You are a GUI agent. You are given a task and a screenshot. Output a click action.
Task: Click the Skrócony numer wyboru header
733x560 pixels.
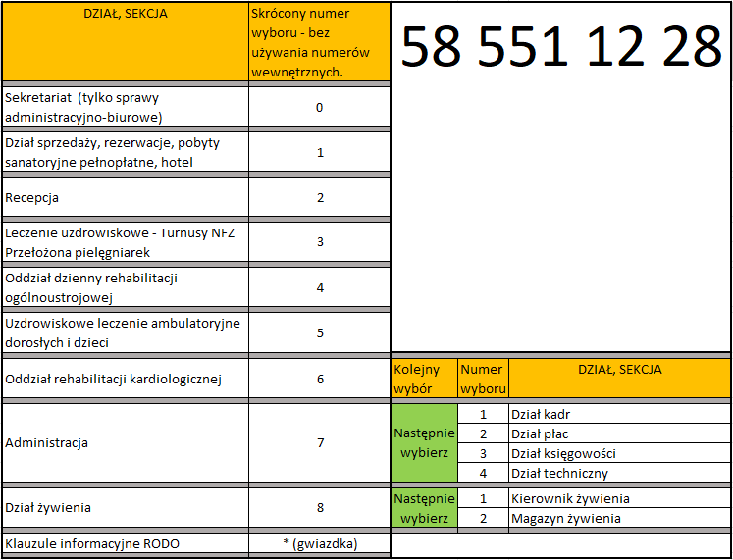point(320,42)
